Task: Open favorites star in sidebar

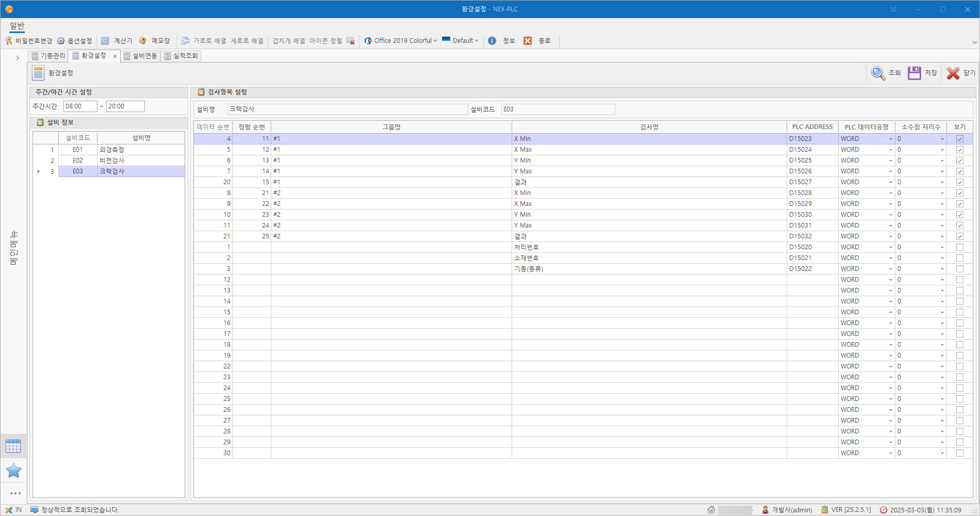Action: (x=13, y=471)
